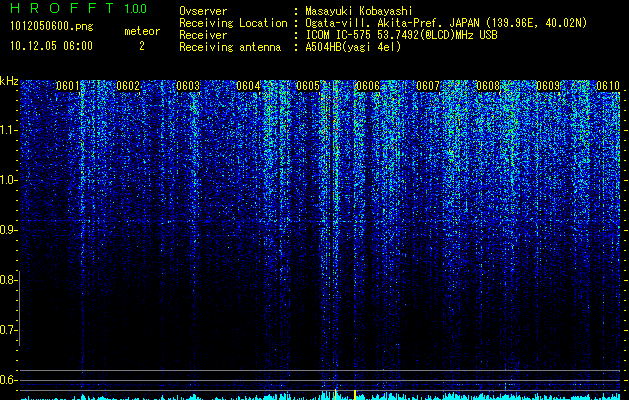
Task: Select the 0603 time label
Action: [x=188, y=86]
